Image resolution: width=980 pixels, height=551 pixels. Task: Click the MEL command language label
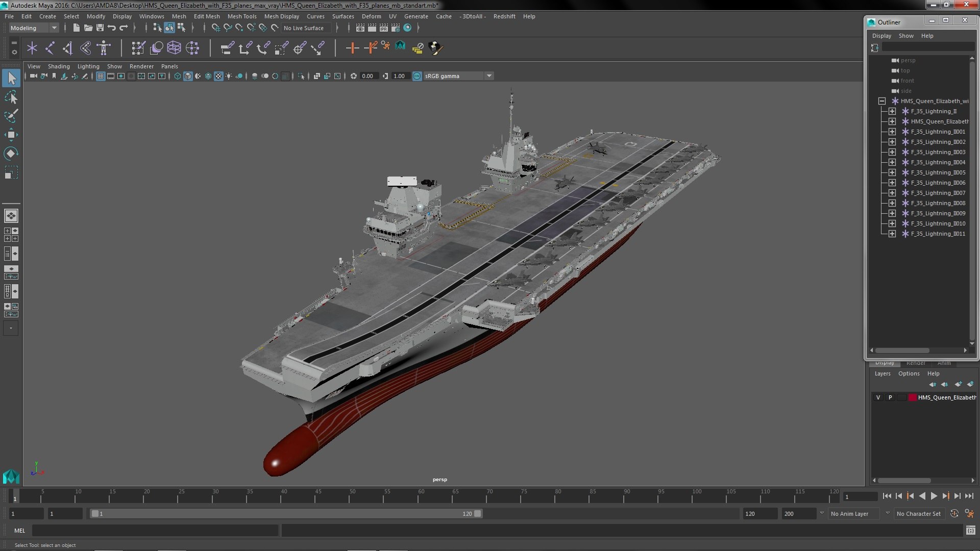19,531
